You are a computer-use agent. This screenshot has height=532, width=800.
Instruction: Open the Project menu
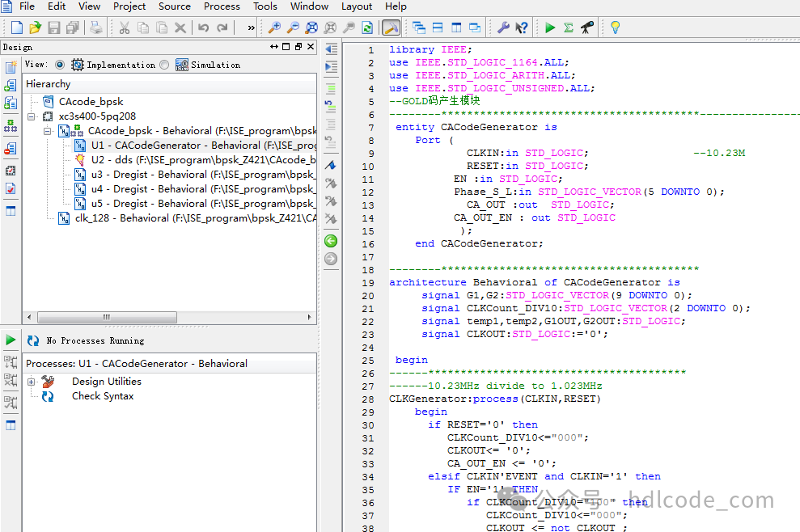(129, 6)
